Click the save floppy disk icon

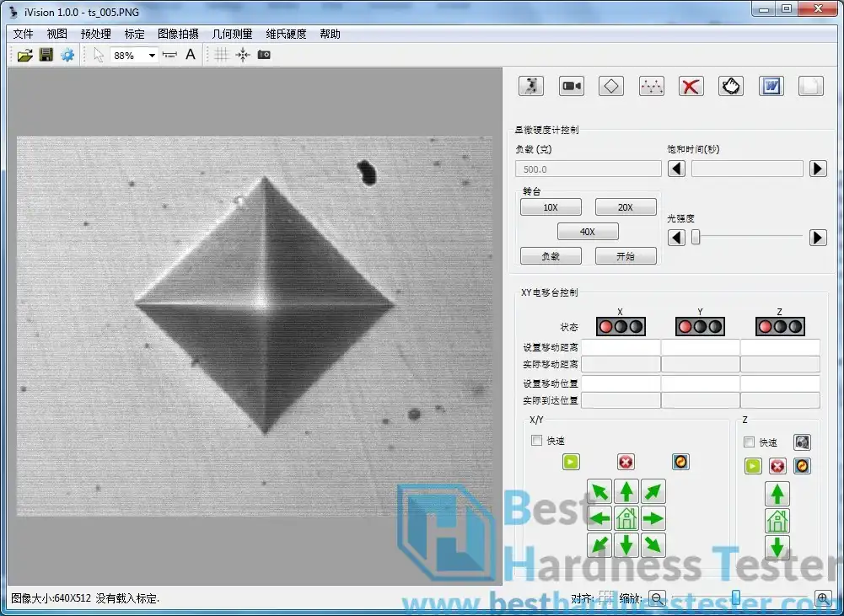tap(46, 55)
